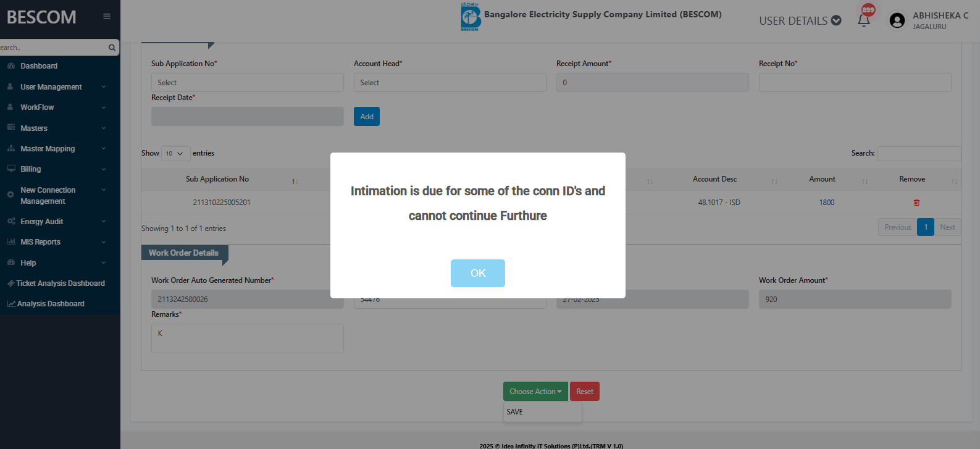
Task: Click the ABHISHEKA C user name
Action: pos(940,15)
